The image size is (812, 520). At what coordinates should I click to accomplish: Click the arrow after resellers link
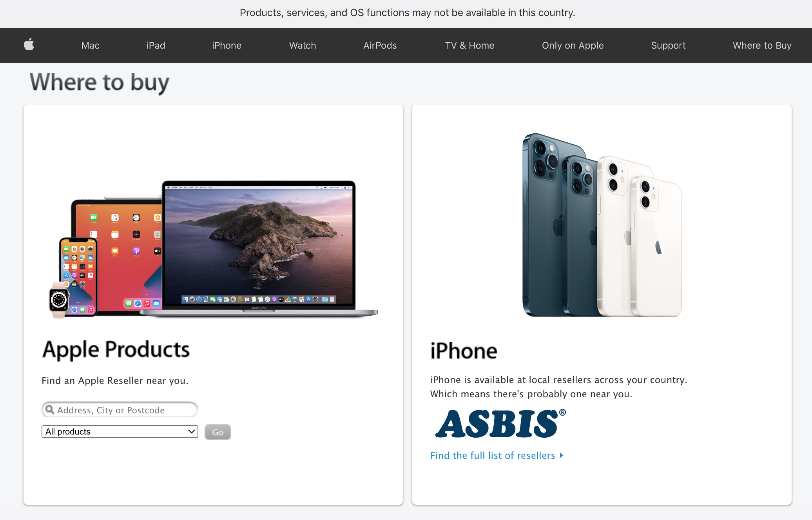click(x=562, y=455)
